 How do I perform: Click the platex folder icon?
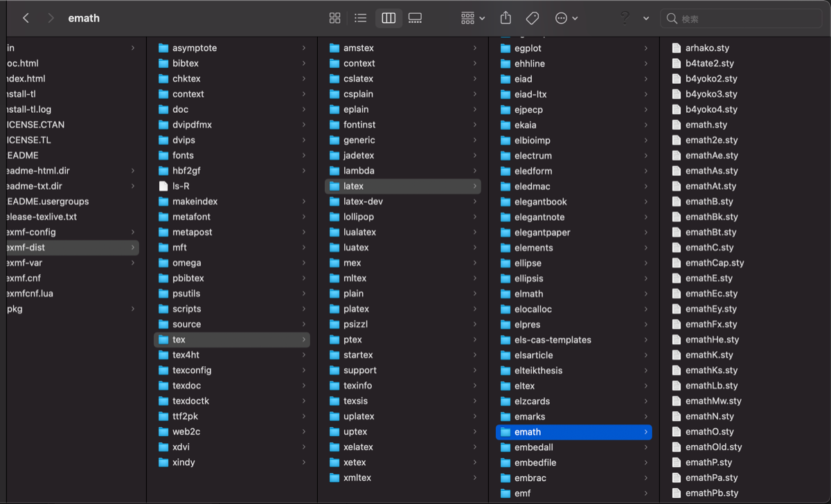[334, 309]
